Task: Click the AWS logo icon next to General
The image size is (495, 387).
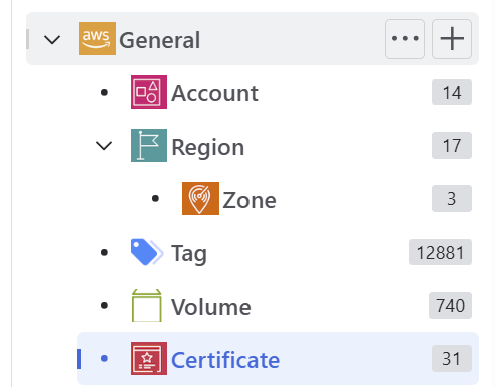Action: 97,39
